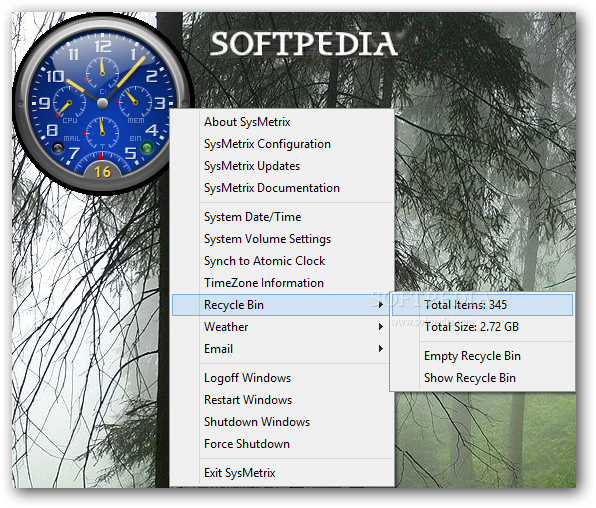Click the green BIN indicator on clock

[147, 148]
